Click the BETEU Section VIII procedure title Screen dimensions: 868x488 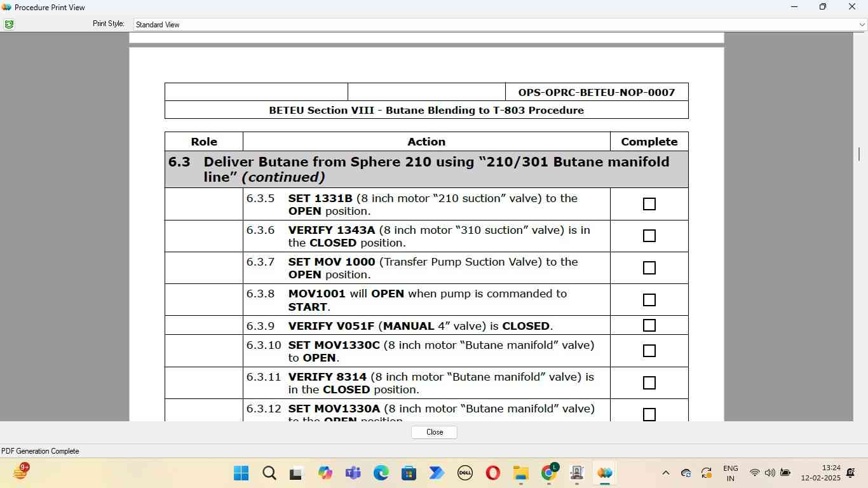(x=426, y=110)
